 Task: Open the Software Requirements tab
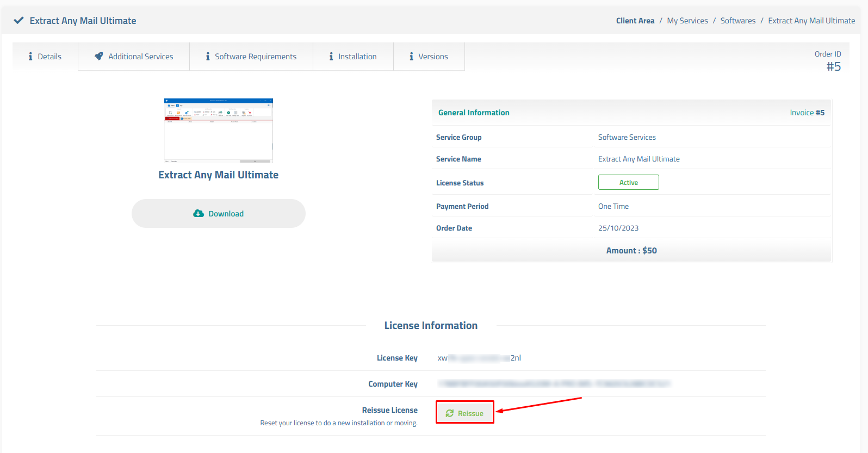tap(251, 57)
